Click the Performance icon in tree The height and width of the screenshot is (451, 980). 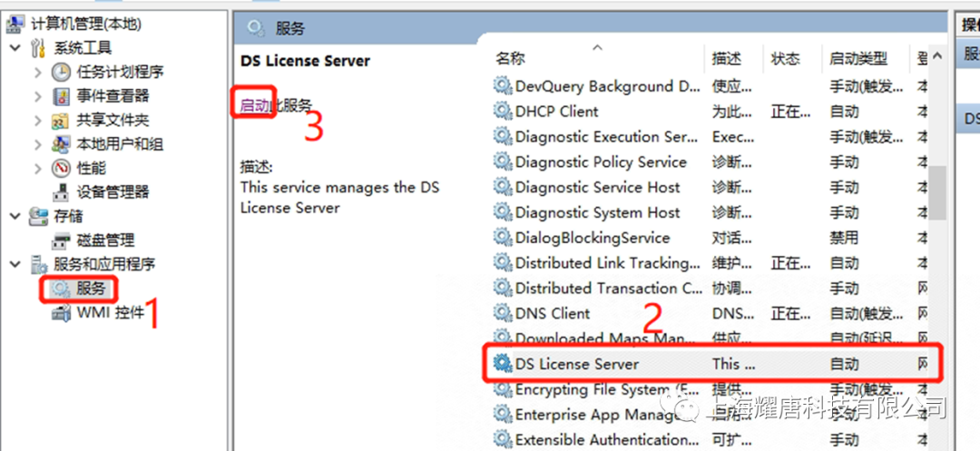pos(61,168)
